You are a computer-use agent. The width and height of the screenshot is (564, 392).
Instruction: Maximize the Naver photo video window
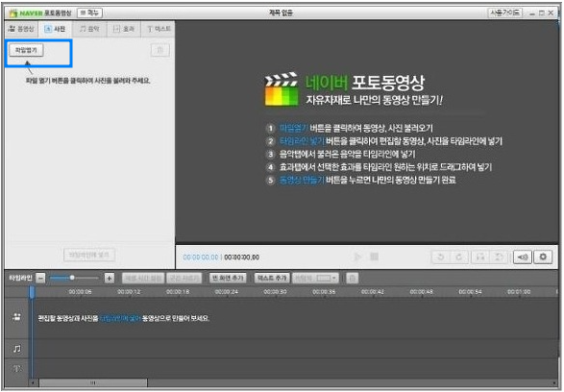tap(542, 13)
